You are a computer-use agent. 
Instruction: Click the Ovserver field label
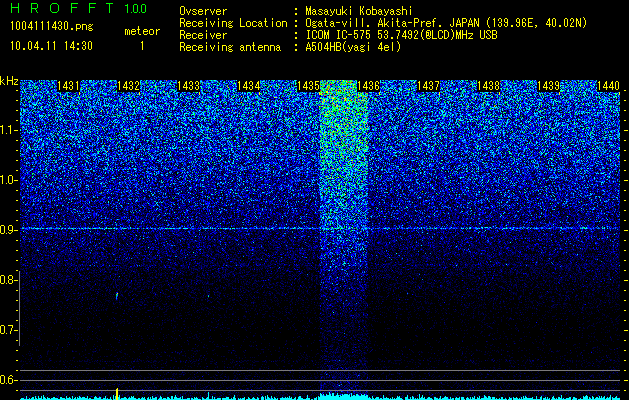(203, 11)
